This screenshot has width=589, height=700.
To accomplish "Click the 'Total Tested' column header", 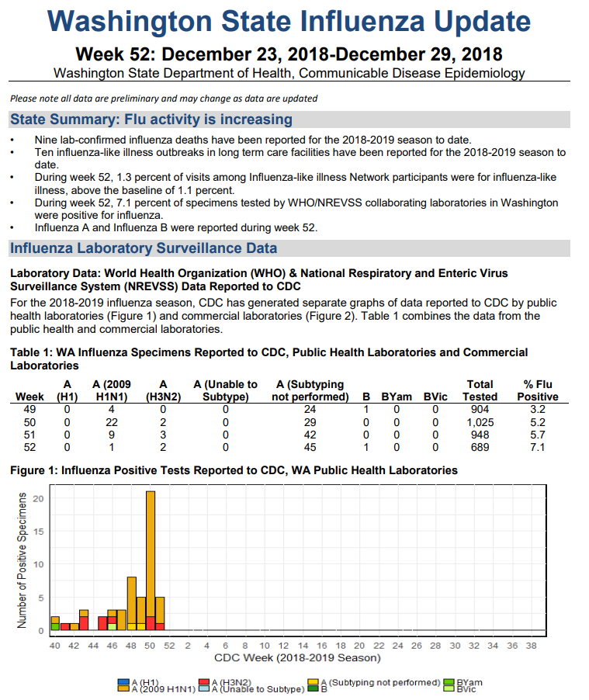I will click(480, 390).
